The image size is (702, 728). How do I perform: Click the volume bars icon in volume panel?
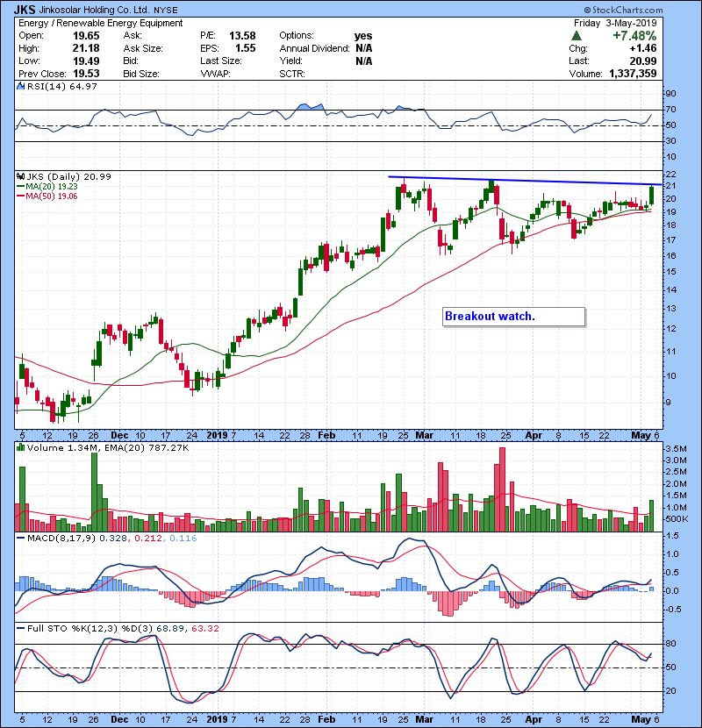pyautogui.click(x=20, y=447)
